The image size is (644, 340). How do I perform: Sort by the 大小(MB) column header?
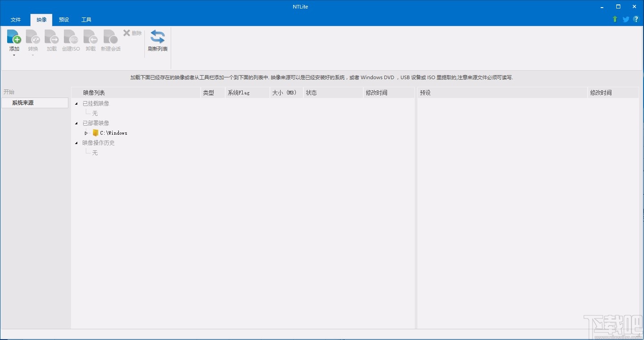point(285,93)
